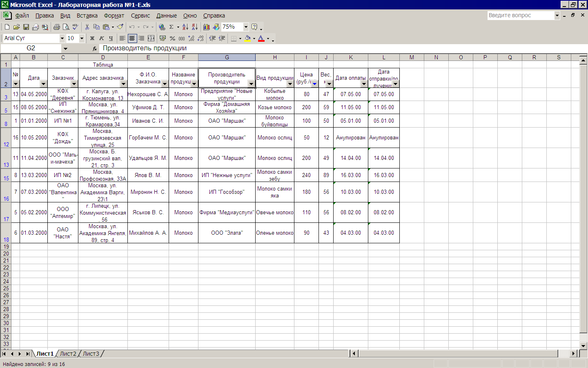The height and width of the screenshot is (368, 588).
Task: Apply AutoSum function
Action: click(x=171, y=27)
